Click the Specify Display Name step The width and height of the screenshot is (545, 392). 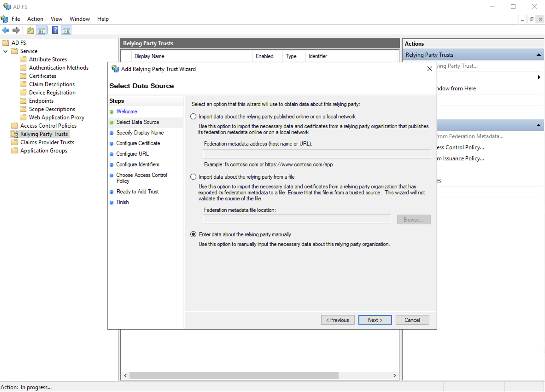coord(140,133)
